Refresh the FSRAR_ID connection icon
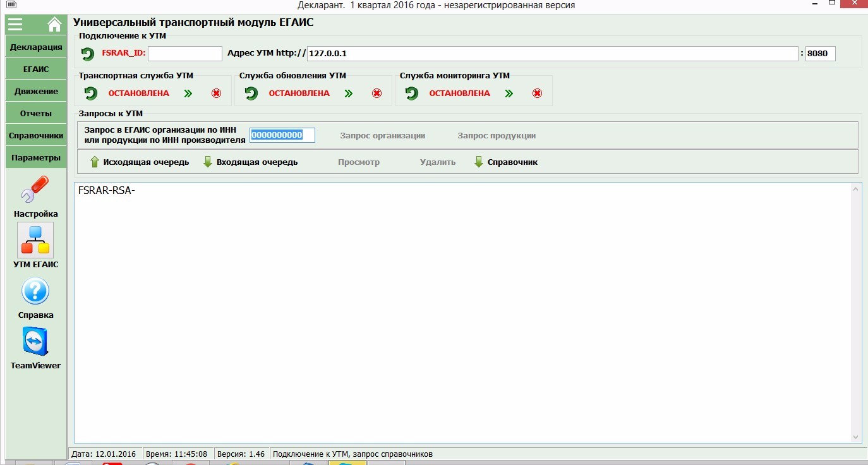Viewport: 868px width, 465px height. (x=88, y=54)
